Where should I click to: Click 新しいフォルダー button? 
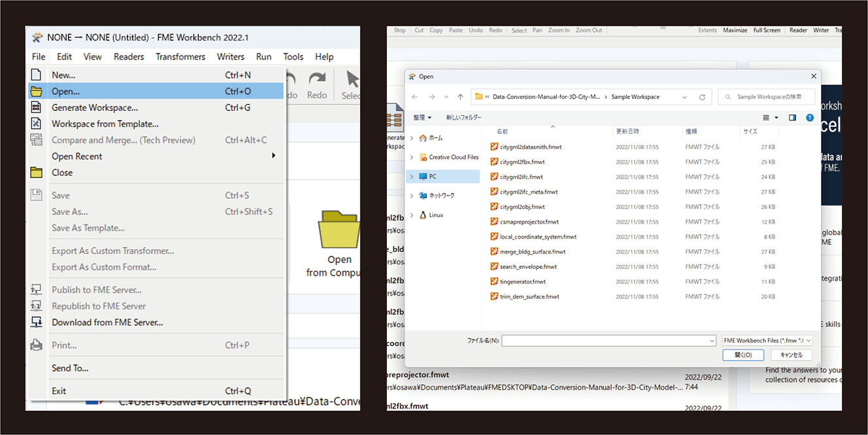click(x=463, y=118)
